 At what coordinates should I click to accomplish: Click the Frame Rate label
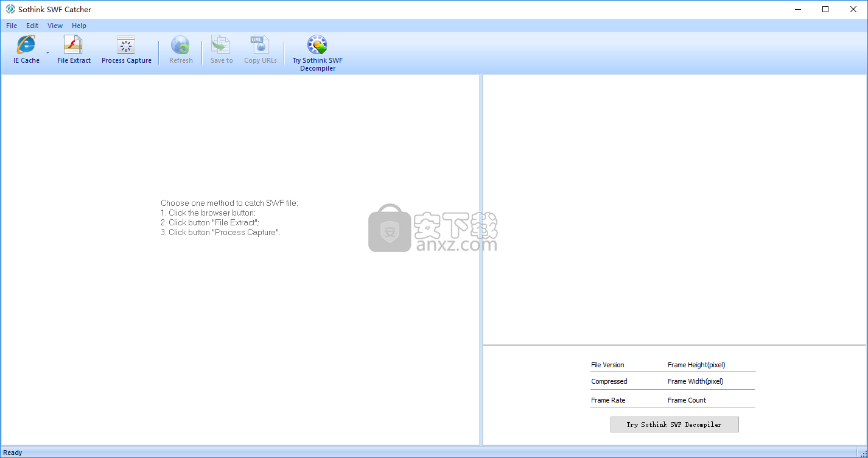(608, 400)
